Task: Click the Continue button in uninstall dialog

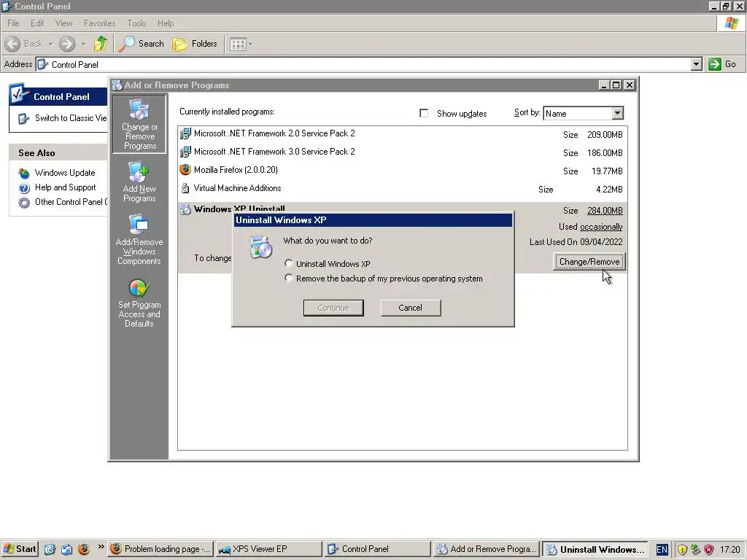Action: (333, 308)
